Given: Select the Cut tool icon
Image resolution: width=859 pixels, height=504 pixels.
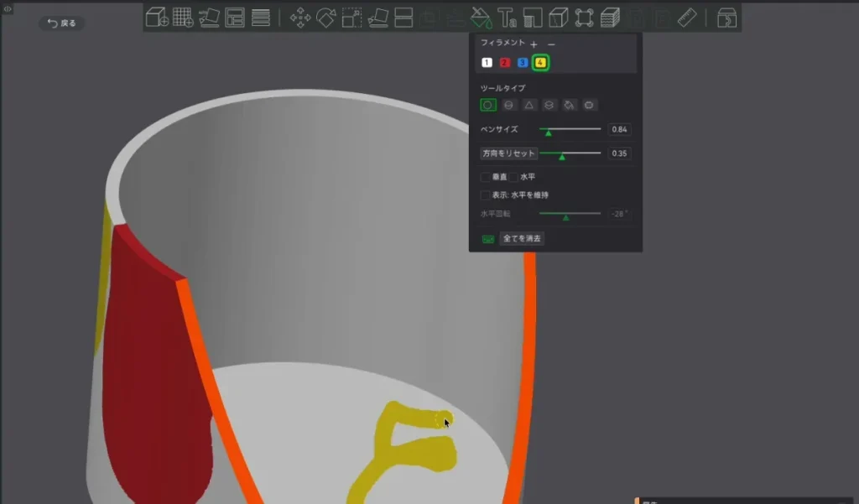Looking at the screenshot, I should tap(403, 18).
